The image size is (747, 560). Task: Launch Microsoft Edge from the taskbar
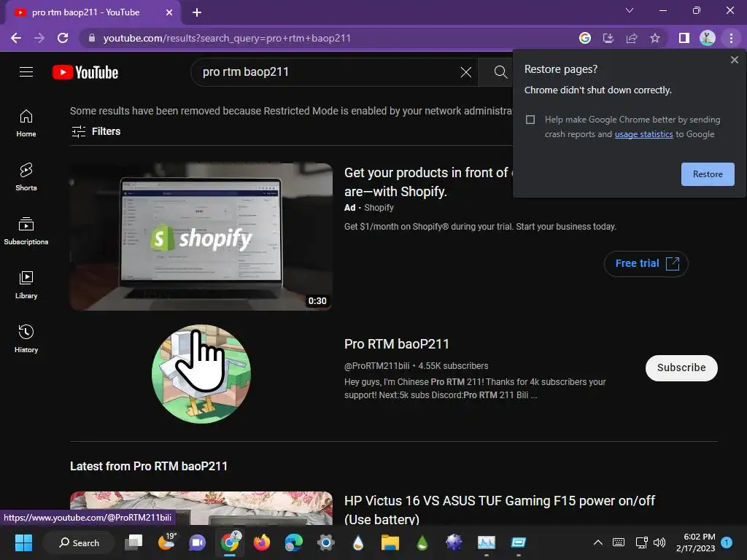tap(293, 542)
